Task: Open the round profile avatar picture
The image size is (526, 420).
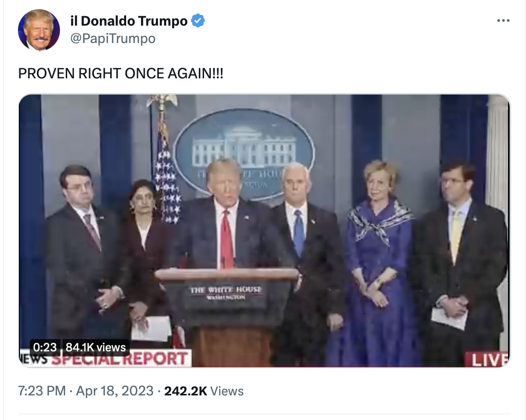Action: pyautogui.click(x=39, y=30)
